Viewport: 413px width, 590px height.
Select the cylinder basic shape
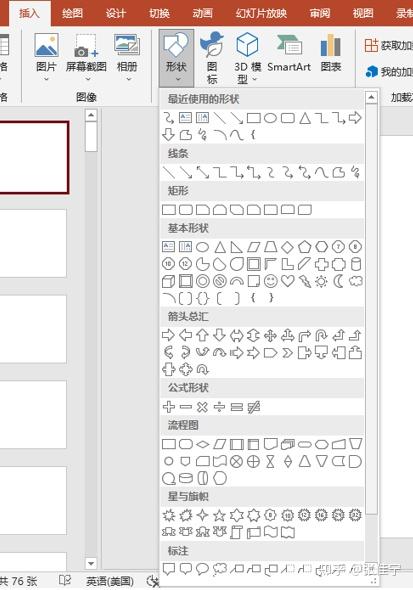click(355, 264)
